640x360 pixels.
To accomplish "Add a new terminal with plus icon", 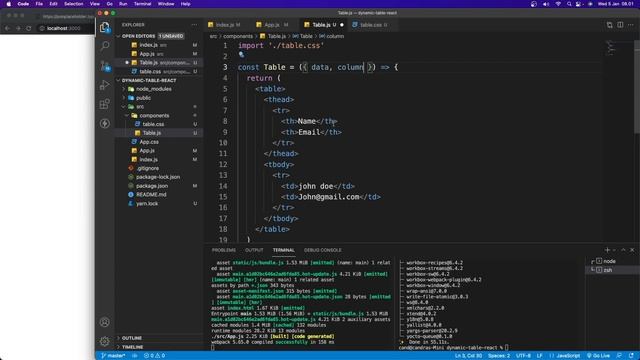I will pyautogui.click(x=607, y=250).
